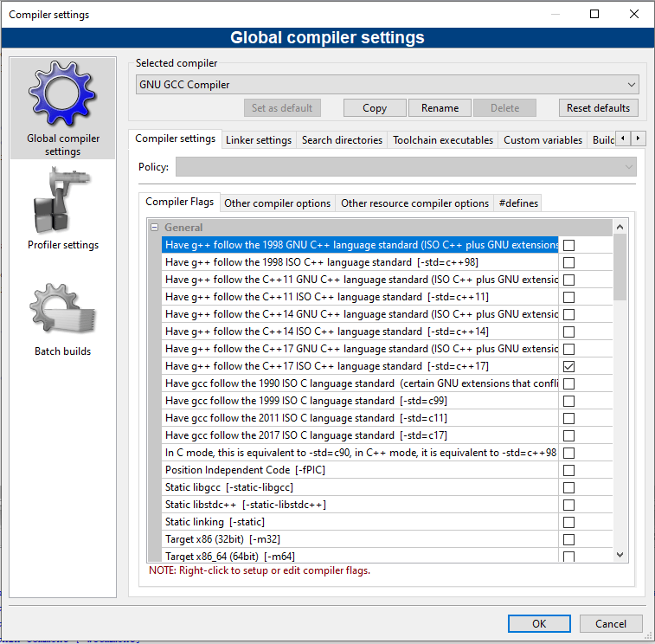This screenshot has width=655, height=644.
Task: Click the Copy compiler button
Action: click(x=375, y=108)
